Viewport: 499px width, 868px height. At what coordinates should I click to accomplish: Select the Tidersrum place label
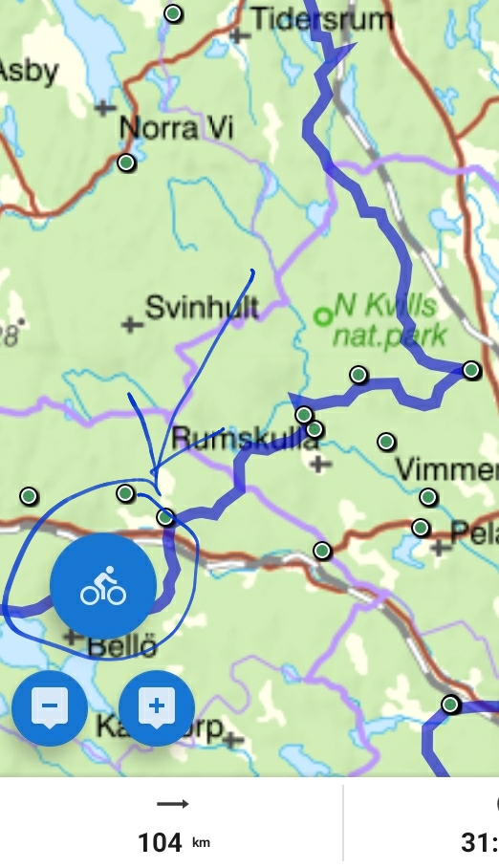click(x=323, y=19)
